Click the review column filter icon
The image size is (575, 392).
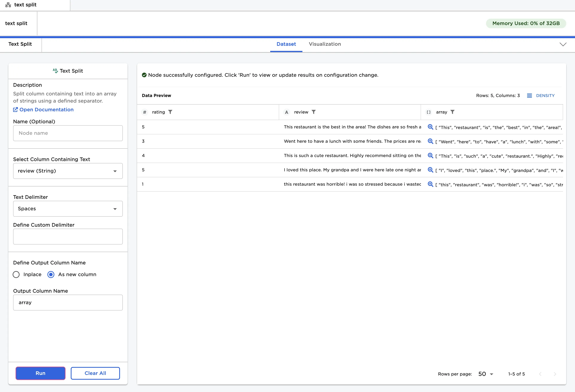point(314,112)
